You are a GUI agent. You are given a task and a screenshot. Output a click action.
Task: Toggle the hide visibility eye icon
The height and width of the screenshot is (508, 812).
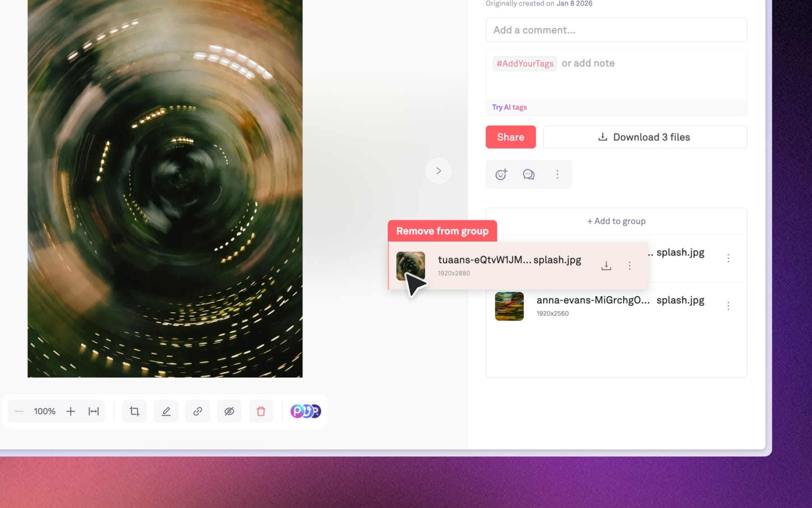[229, 411]
